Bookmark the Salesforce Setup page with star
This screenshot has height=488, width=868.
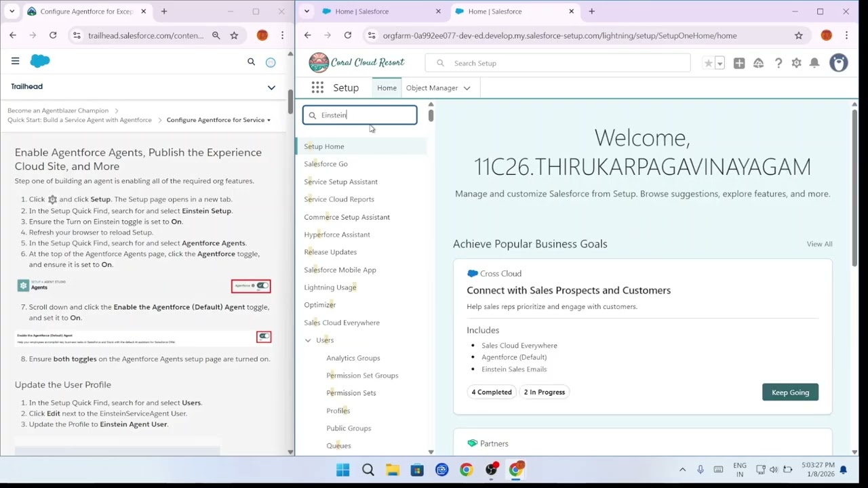coord(799,35)
